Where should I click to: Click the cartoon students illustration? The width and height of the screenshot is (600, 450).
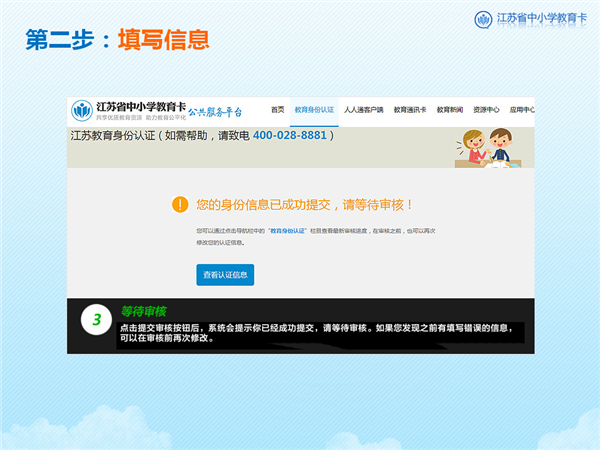(x=488, y=148)
